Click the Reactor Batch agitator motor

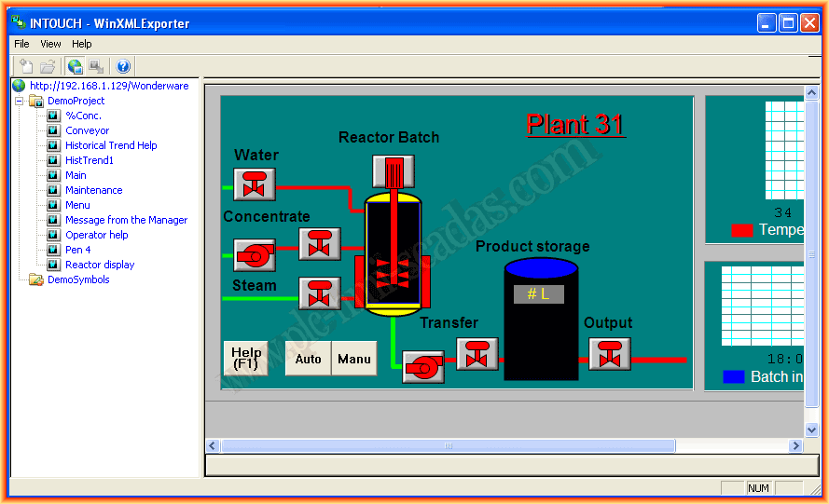click(x=394, y=171)
